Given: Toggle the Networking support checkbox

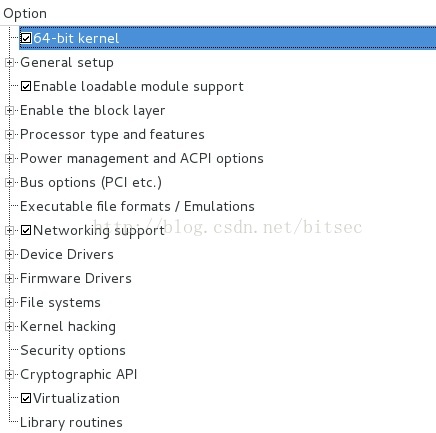Looking at the screenshot, I should click(x=26, y=230).
